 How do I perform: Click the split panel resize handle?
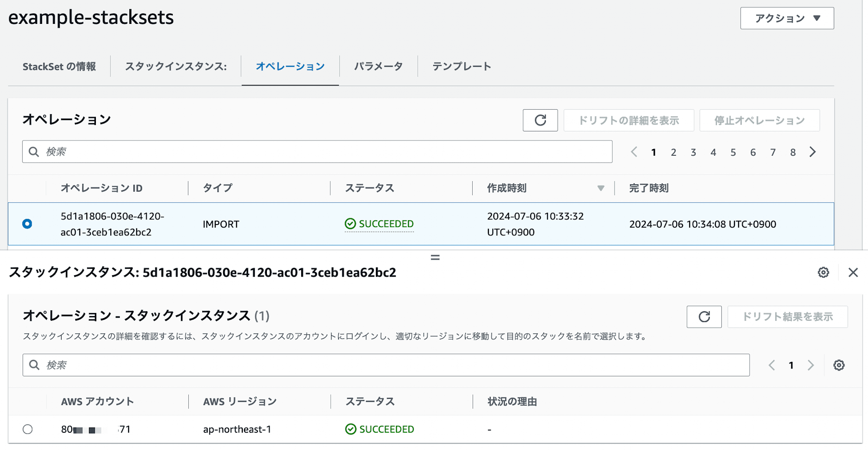(435, 258)
